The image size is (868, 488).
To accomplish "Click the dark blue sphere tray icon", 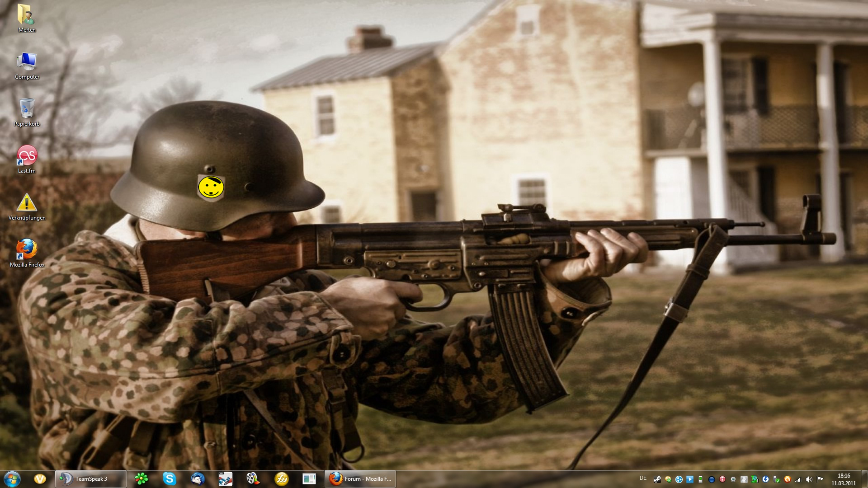I will coord(712,479).
